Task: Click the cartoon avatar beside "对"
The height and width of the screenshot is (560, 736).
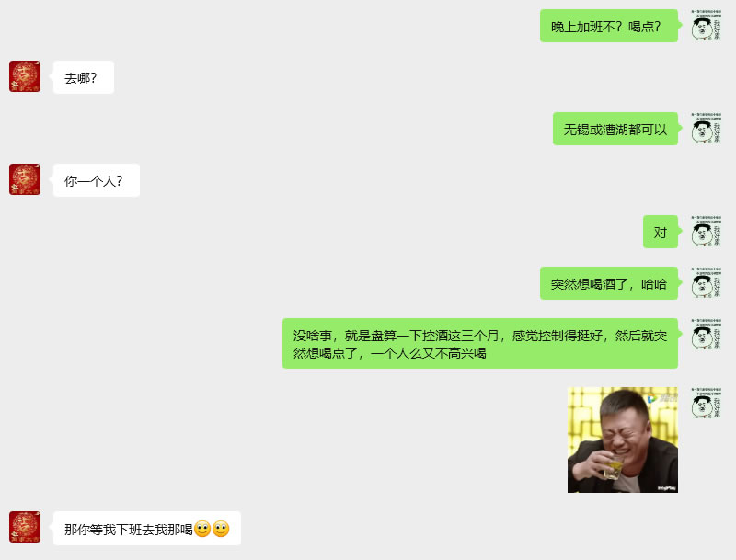Action: coord(706,231)
